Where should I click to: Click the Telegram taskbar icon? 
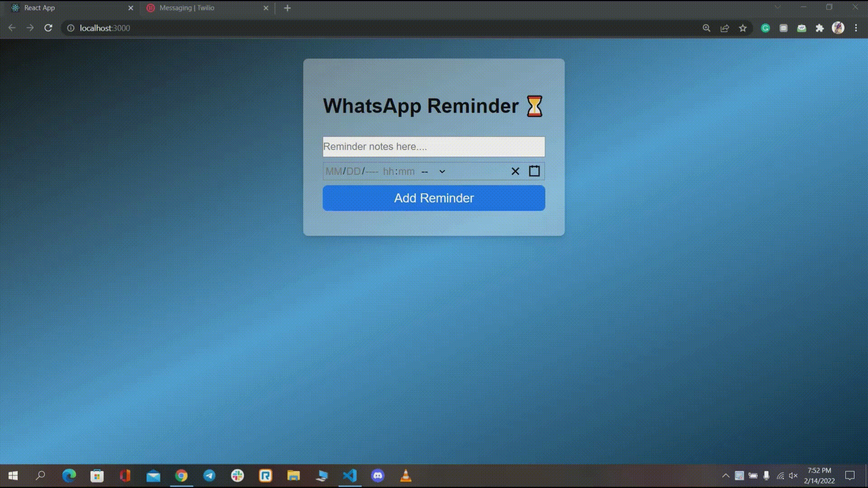pos(209,475)
